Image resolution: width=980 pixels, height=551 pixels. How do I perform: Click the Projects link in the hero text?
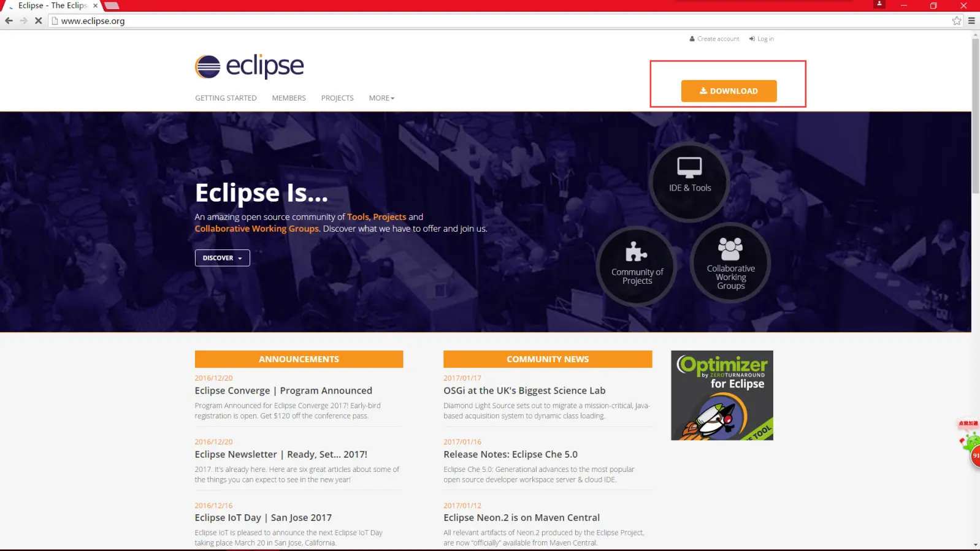point(389,217)
